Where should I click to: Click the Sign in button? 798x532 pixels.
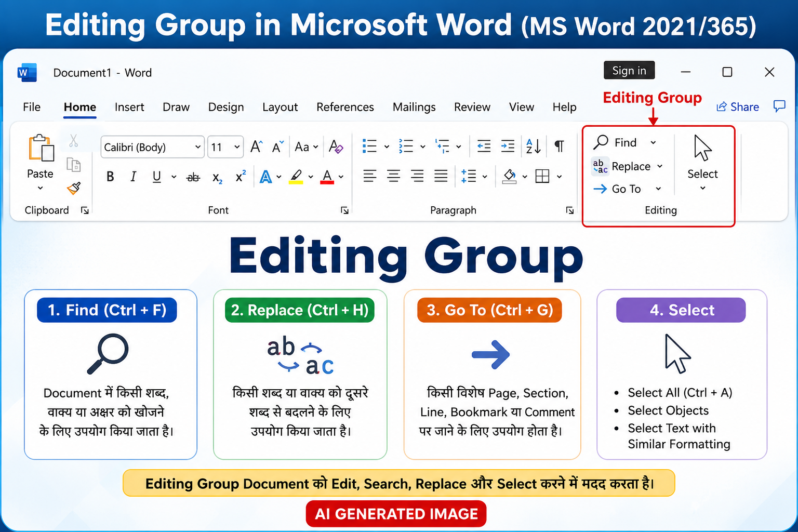coord(629,71)
